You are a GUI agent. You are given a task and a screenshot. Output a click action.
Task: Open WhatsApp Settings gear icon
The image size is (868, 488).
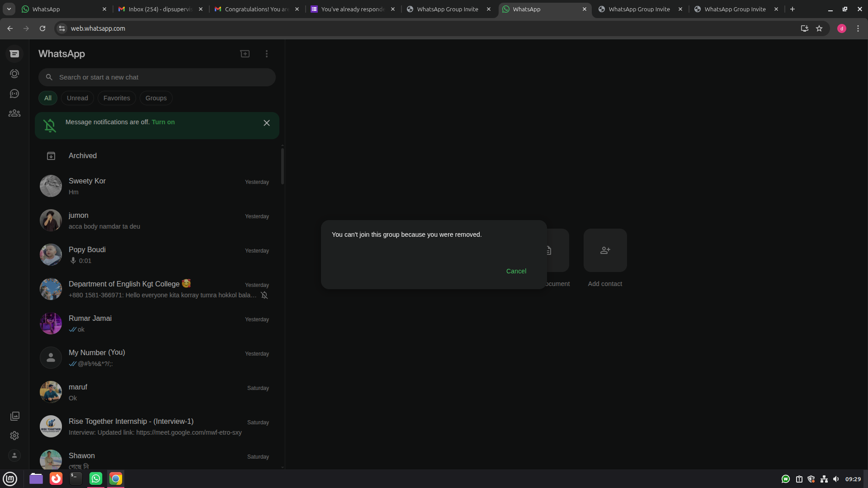14,436
